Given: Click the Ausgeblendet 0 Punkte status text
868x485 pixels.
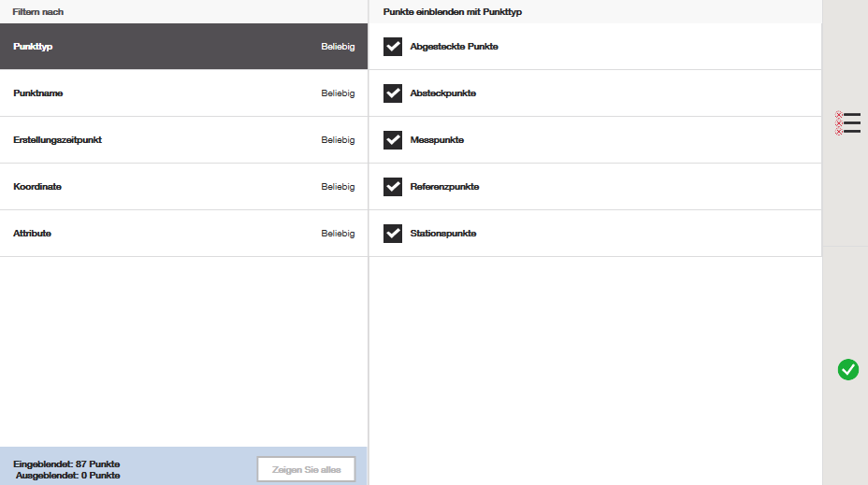Looking at the screenshot, I should pyautogui.click(x=67, y=476).
